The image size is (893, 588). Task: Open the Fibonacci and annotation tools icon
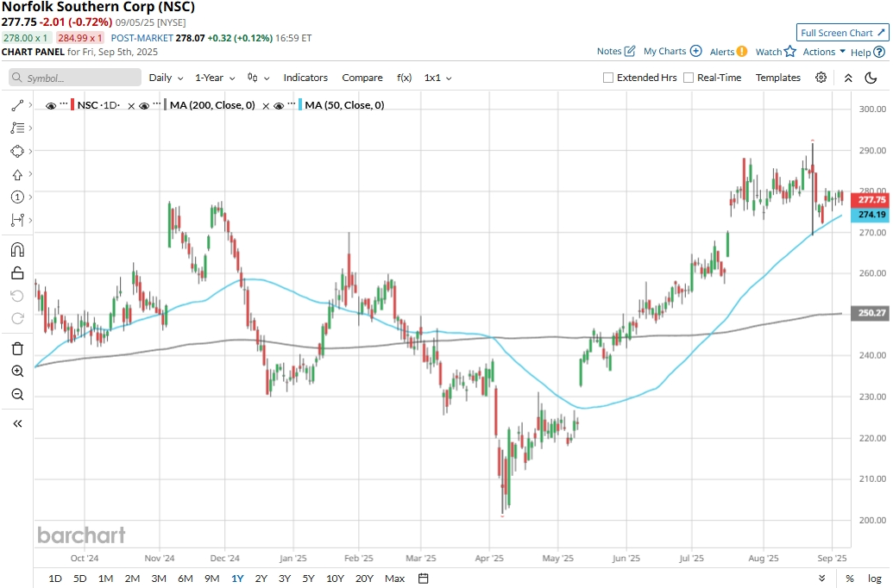[x=17, y=128]
